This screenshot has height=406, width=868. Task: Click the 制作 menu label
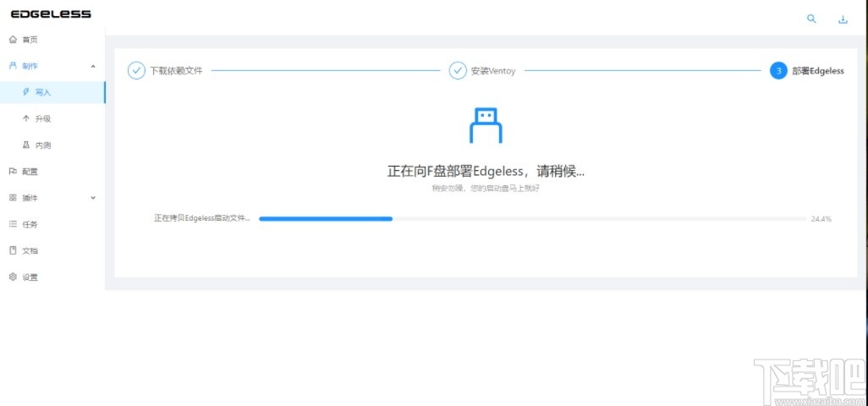pos(30,66)
